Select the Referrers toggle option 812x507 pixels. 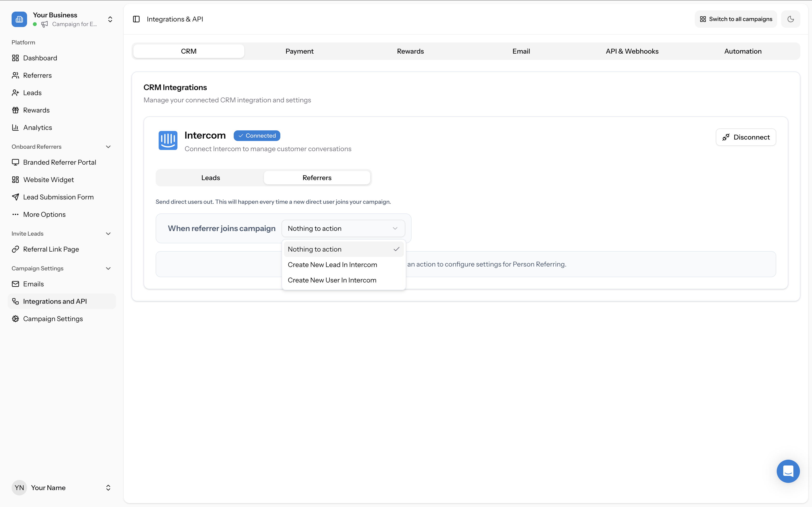[x=317, y=177]
